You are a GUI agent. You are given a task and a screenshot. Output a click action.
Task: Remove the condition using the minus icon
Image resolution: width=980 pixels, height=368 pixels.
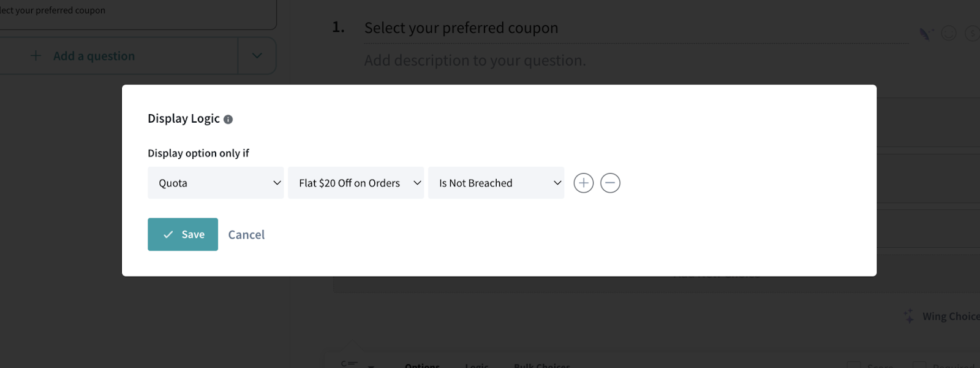[610, 183]
